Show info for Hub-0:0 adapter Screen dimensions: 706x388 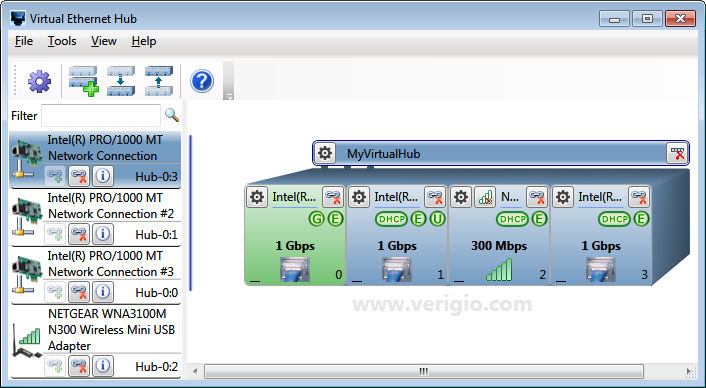103,292
